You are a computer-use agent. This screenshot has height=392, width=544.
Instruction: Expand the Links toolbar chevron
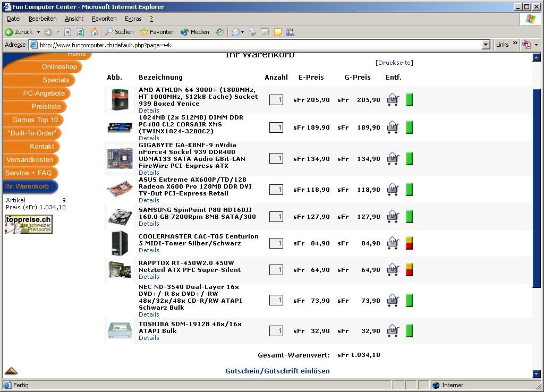515,44
